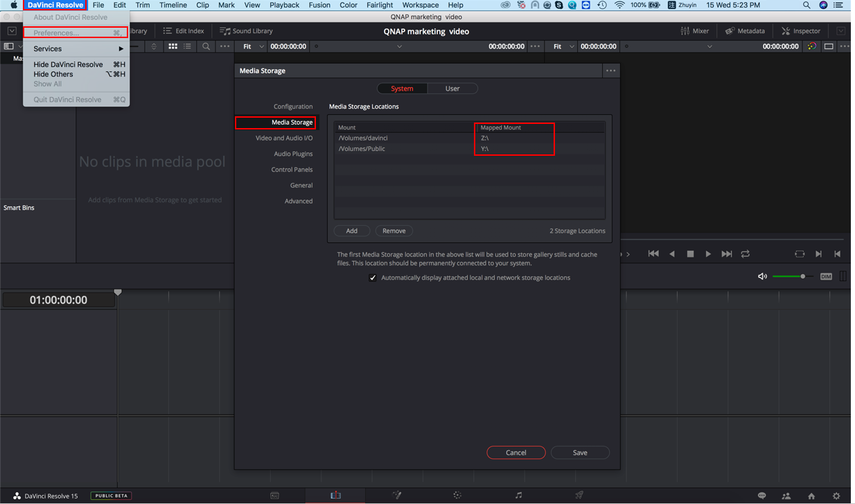Expand the top-right panel dropdown chevron

coord(840,31)
